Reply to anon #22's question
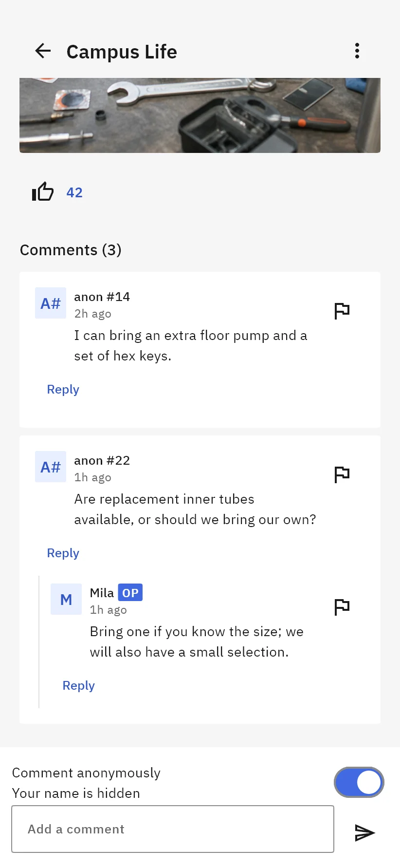The width and height of the screenshot is (400, 868). point(63,553)
